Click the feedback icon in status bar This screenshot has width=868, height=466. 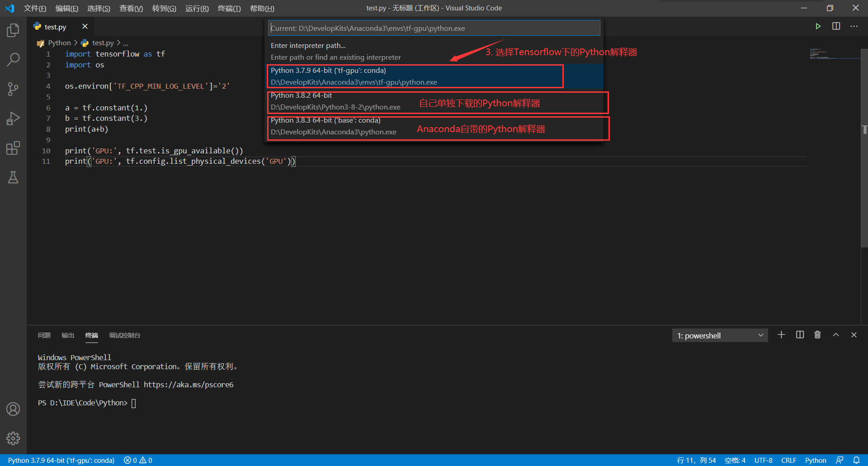tap(840, 460)
